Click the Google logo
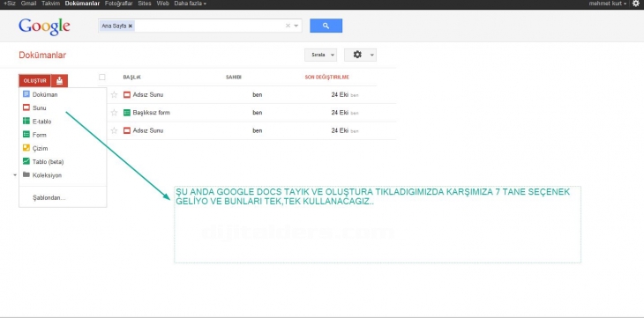Viewport: 644px width, 318px height. click(44, 26)
